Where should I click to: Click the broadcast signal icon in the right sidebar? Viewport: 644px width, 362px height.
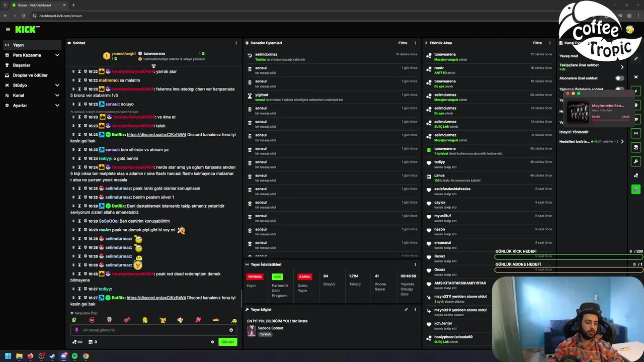click(636, 133)
